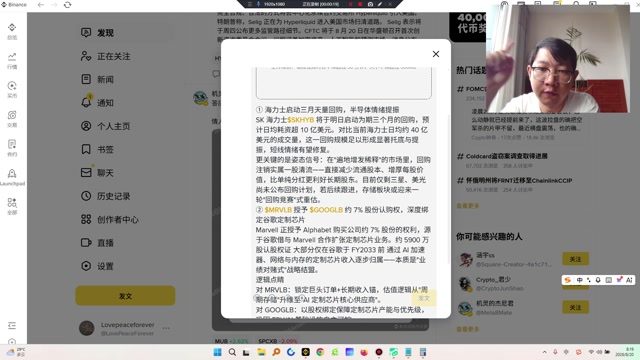The height and width of the screenshot is (360, 640).
Task: Click the 行情 markets icon in left rail
Action: (x=12, y=60)
